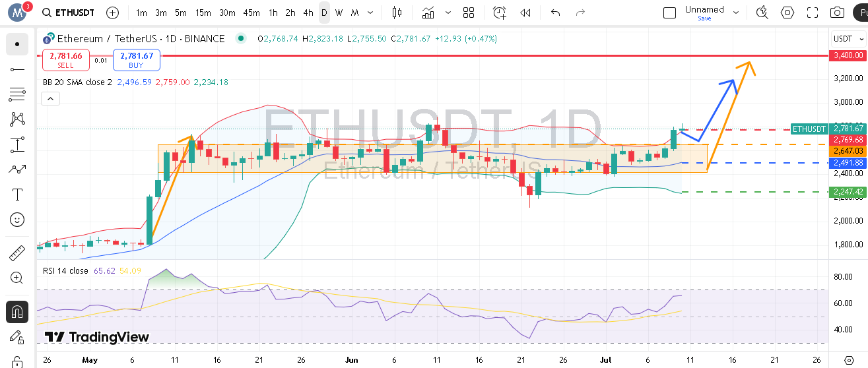Select the zoom in tool
868x368 pixels.
pyautogui.click(x=17, y=278)
